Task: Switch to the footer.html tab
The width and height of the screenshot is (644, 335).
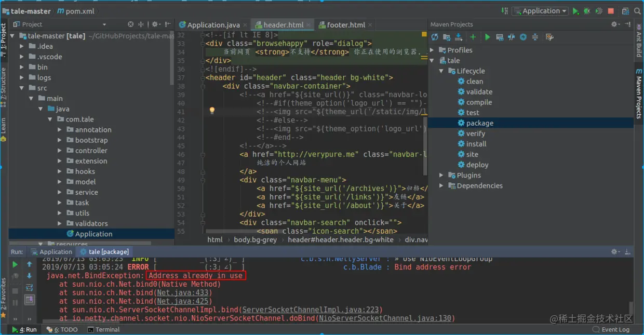Action: [345, 24]
